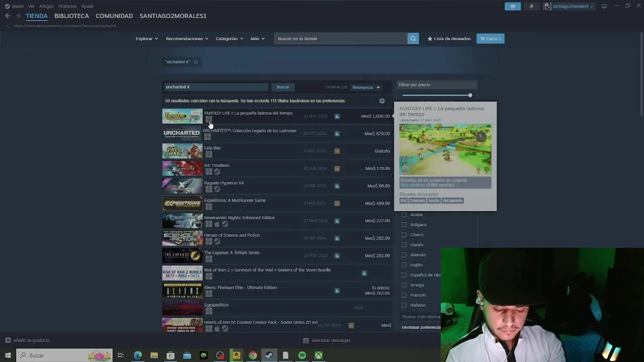Click the store search magnifier button
644x362 pixels.
tap(413, 39)
